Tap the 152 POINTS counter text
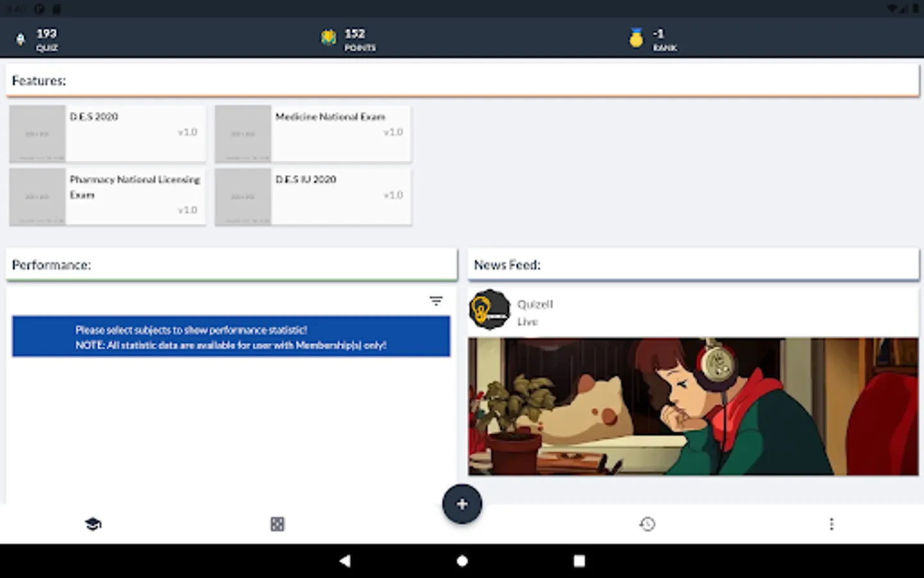Screen dimensions: 924x578 [x=360, y=40]
